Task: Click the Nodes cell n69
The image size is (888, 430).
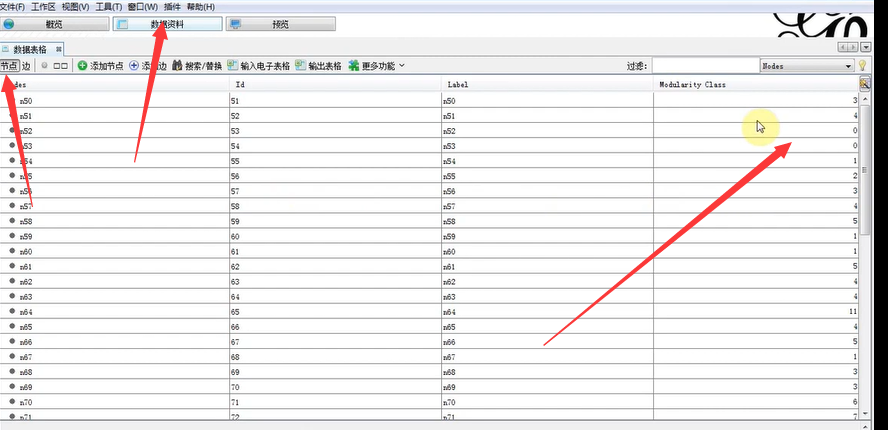Action: click(114, 387)
